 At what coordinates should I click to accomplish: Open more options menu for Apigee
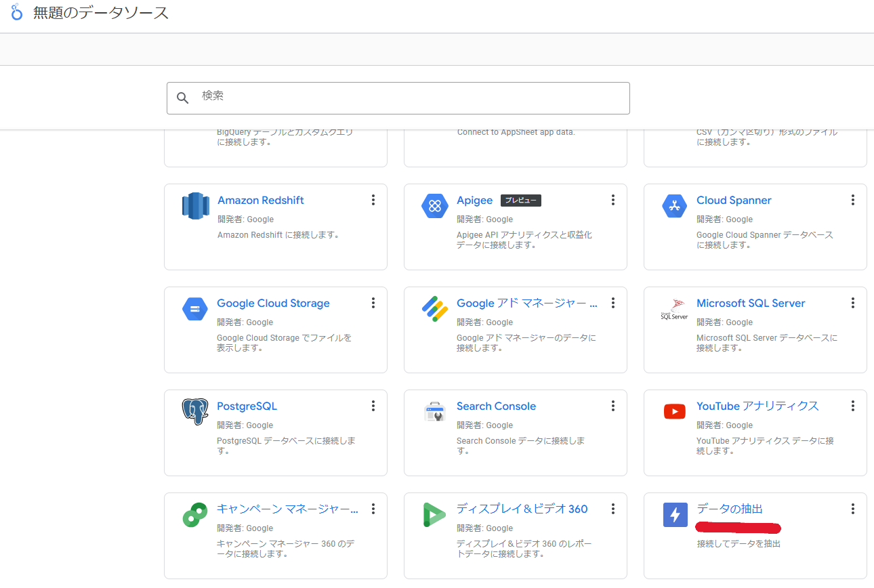[x=612, y=200]
